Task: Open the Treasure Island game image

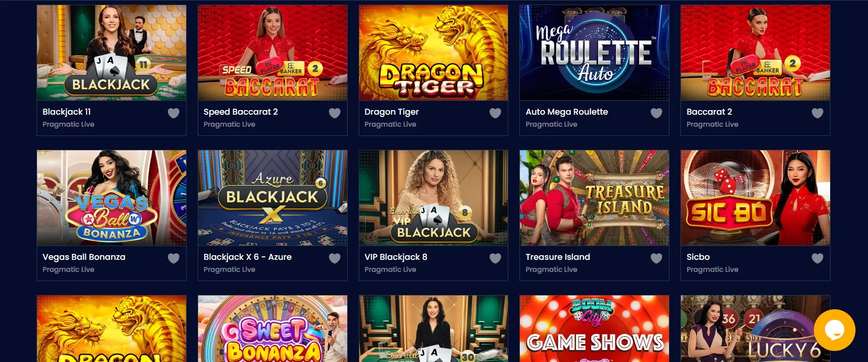Action: click(594, 198)
